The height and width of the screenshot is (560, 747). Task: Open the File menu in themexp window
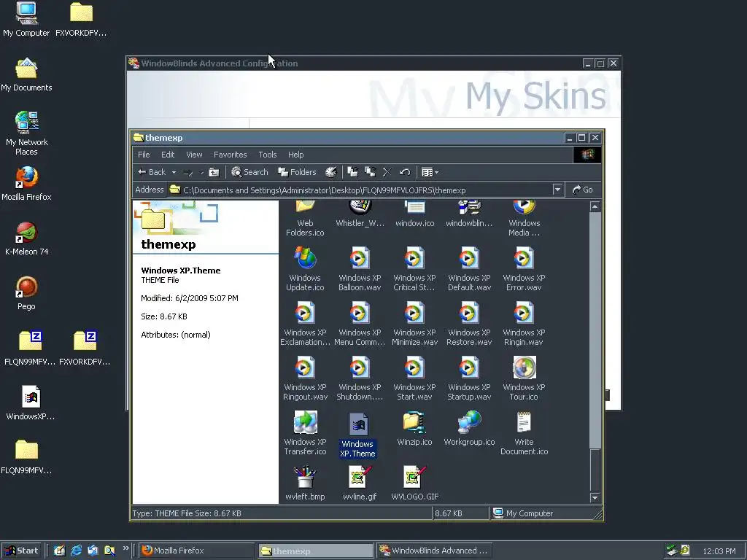pyautogui.click(x=144, y=155)
